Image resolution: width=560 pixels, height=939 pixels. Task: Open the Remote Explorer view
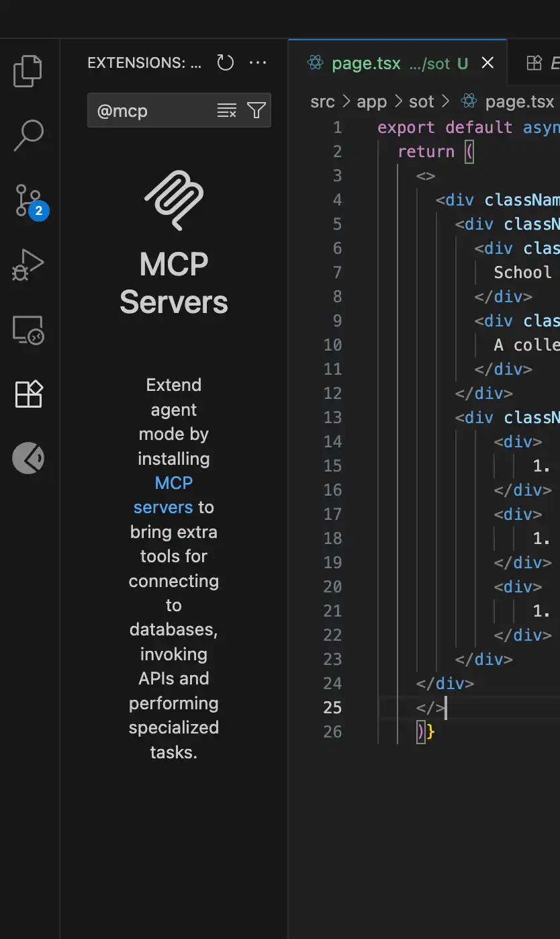[x=28, y=330]
